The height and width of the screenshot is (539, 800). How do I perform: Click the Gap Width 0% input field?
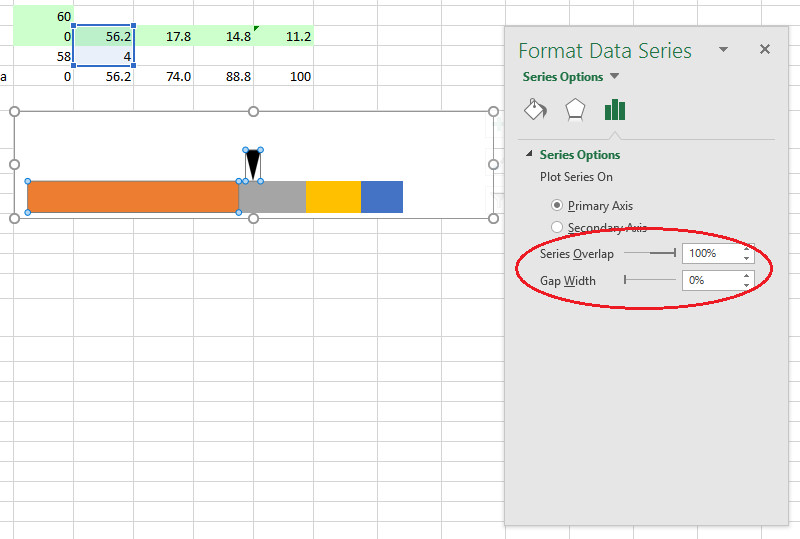point(710,280)
